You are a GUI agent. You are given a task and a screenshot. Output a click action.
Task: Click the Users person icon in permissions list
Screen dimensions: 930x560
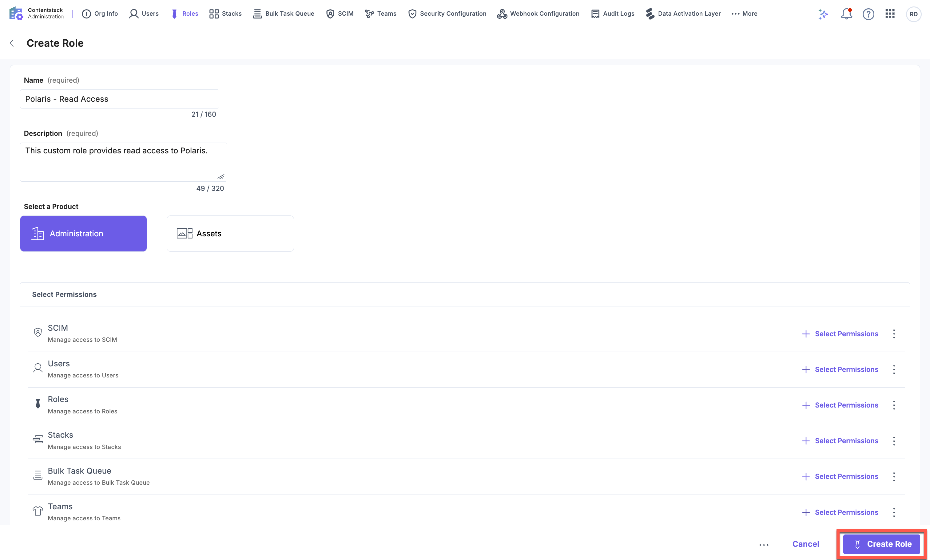(x=38, y=368)
